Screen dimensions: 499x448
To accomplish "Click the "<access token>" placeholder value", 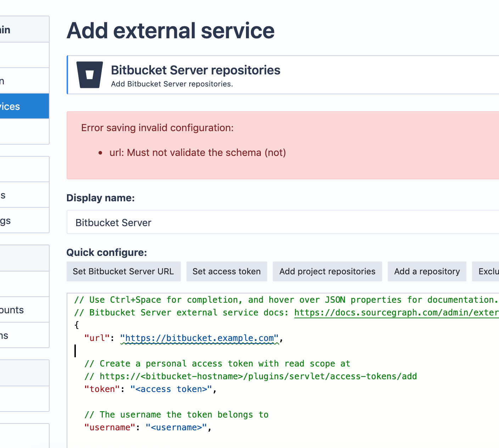I will click(x=171, y=389).
